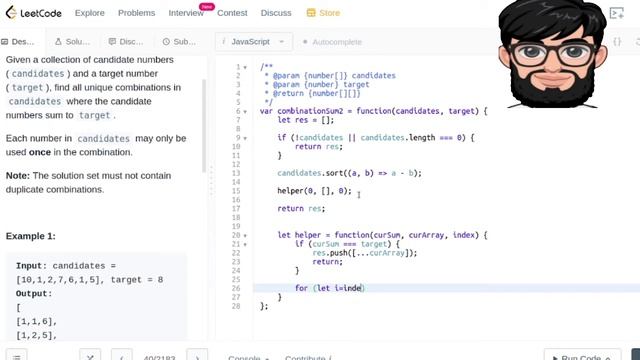
Task: Open the Explore menu item
Action: tap(90, 13)
